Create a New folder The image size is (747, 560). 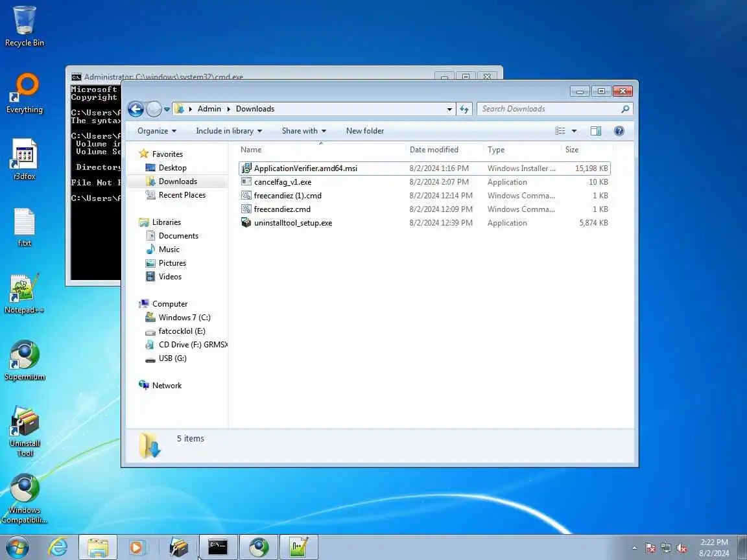pyautogui.click(x=365, y=131)
